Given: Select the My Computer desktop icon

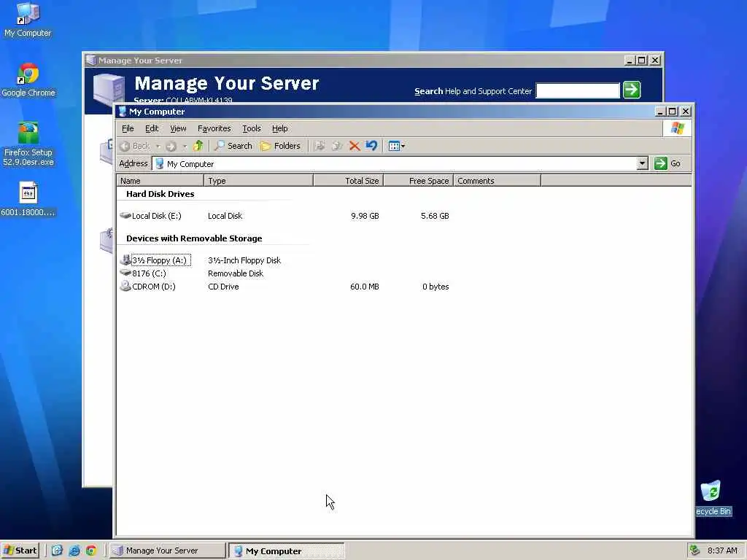Looking at the screenshot, I should [28, 20].
